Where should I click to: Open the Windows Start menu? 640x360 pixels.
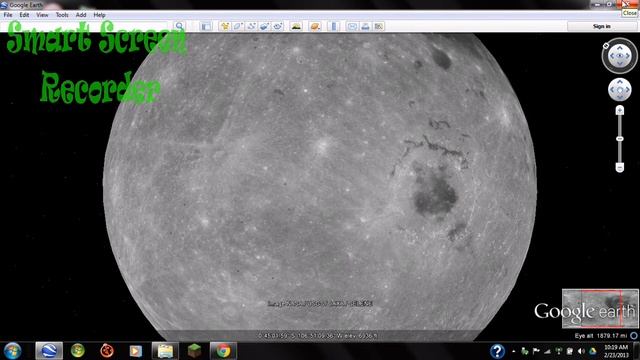point(12,351)
